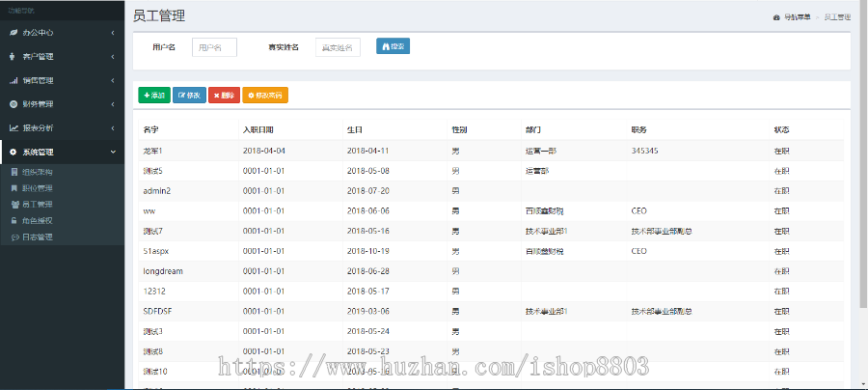
Task: Click the hire date 2018-04-04
Action: [x=264, y=151]
